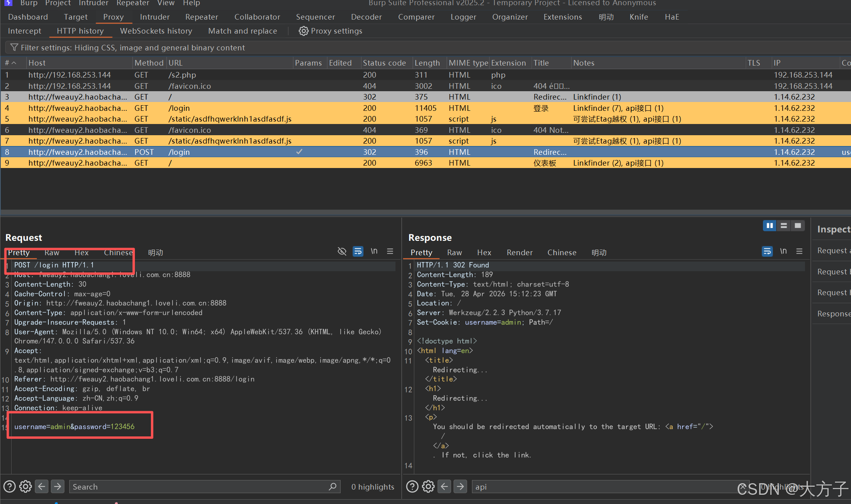Open response editor hamburger menu
The width and height of the screenshot is (851, 504).
click(x=799, y=251)
